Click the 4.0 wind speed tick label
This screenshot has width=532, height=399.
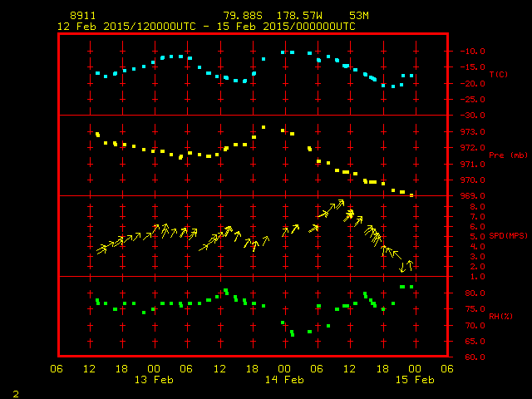pyautogui.click(x=477, y=247)
